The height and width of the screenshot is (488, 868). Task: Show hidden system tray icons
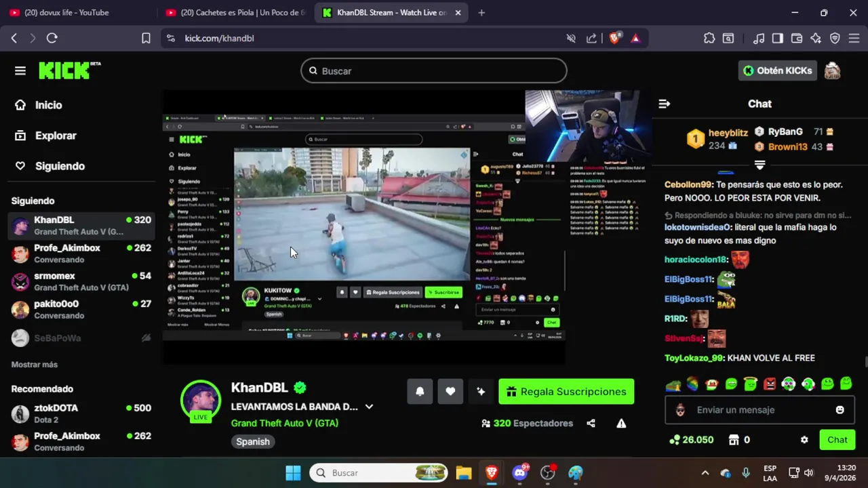pos(705,473)
